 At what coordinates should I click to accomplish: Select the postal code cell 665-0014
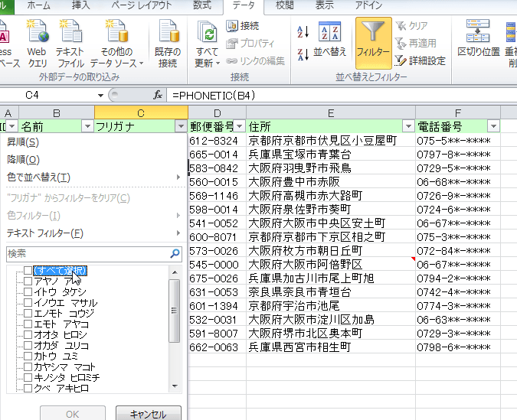pos(218,155)
